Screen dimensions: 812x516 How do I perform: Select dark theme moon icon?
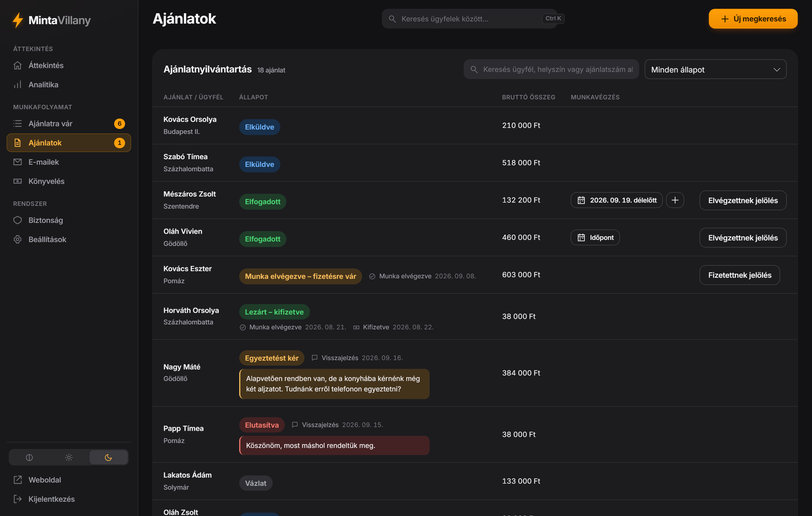tap(108, 457)
